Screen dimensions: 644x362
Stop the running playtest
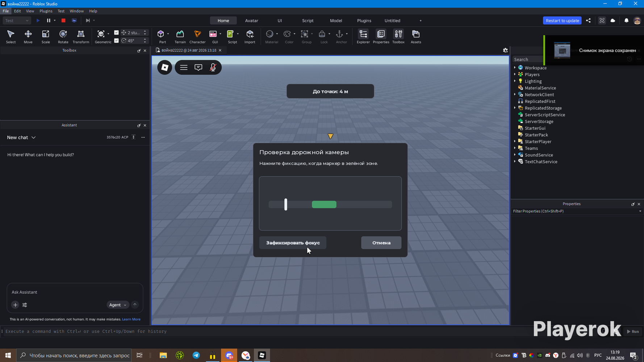(x=63, y=21)
